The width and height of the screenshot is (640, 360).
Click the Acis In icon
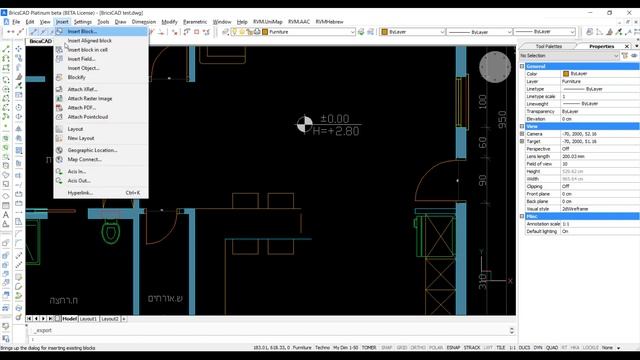[59, 171]
